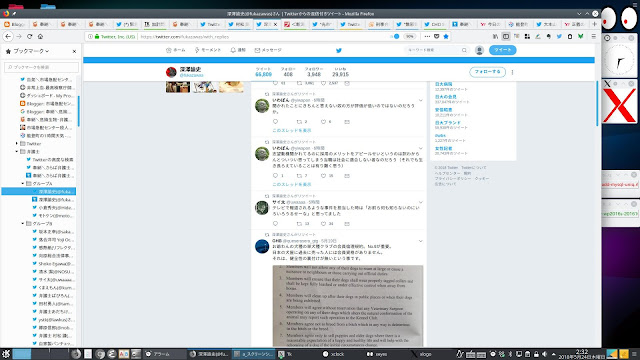Click the blue Twitter extension toolbar icon

[x=559, y=36]
